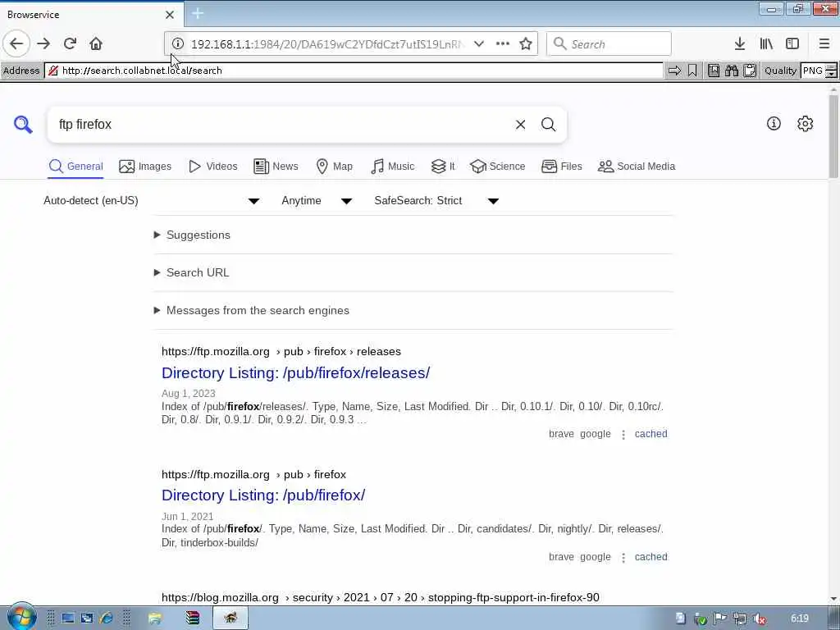Open Directory Listing: /pub/firefox/ result
Viewport: 840px width, 630px height.
(263, 495)
